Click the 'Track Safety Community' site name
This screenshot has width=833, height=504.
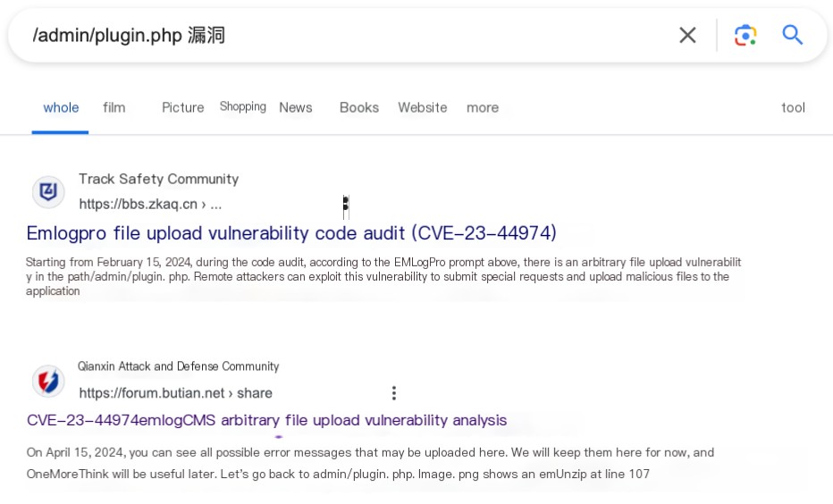159,179
